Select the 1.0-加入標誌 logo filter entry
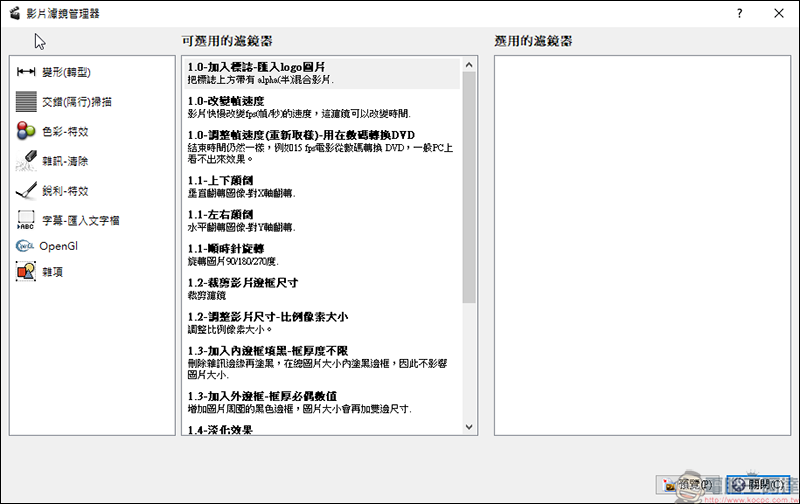The image size is (800, 504). 322,73
